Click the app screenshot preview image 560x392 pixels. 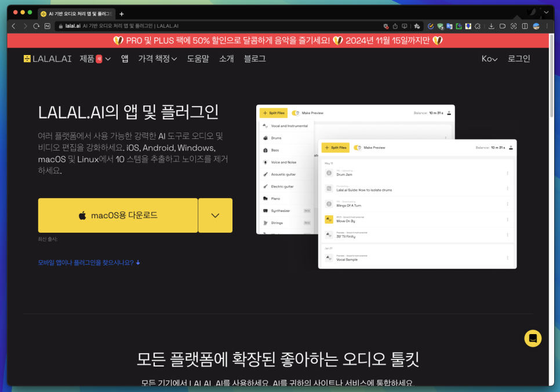pyautogui.click(x=387, y=186)
